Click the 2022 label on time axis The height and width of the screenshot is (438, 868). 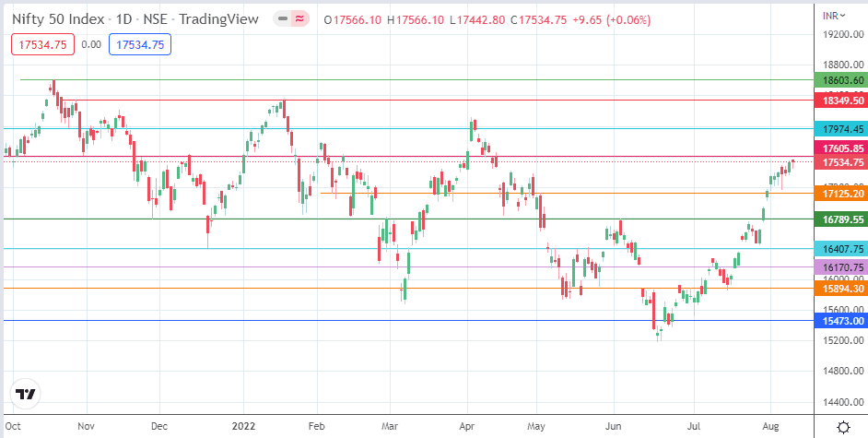[243, 426]
